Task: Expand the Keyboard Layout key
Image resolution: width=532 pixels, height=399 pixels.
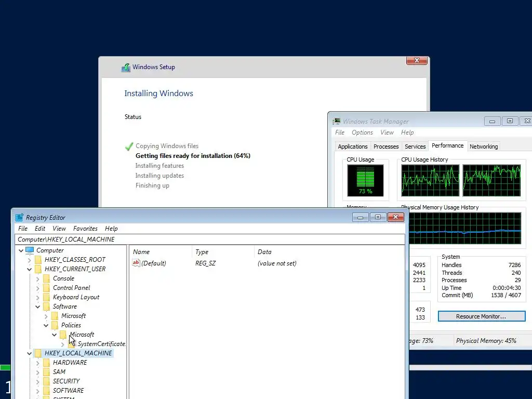Action: [37, 298]
